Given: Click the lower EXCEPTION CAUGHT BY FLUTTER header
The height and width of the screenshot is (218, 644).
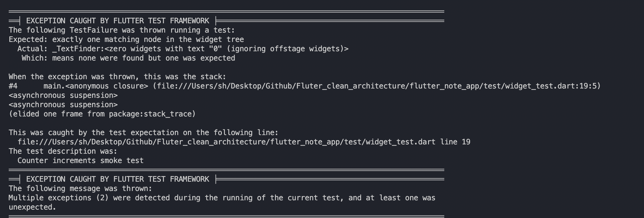Looking at the screenshot, I should (x=118, y=179).
